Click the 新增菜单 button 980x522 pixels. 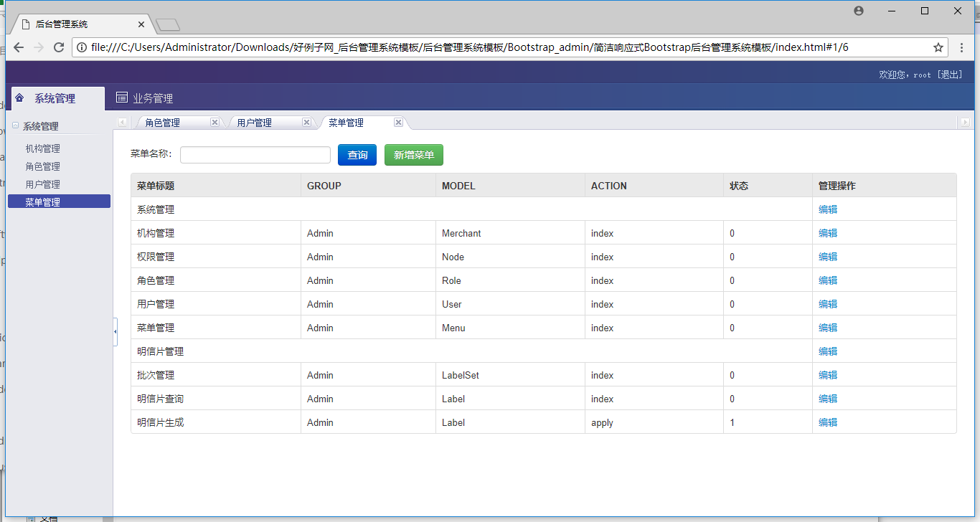click(414, 155)
